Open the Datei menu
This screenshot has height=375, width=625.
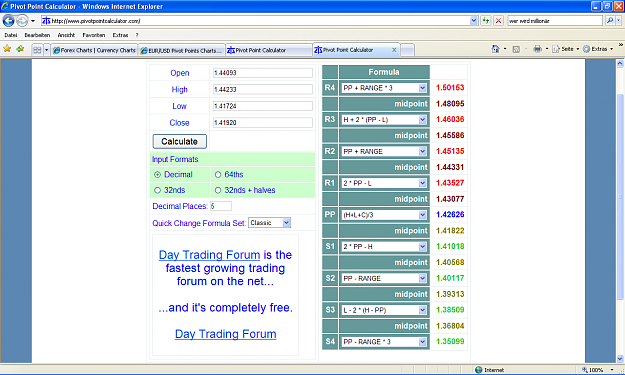coord(11,35)
